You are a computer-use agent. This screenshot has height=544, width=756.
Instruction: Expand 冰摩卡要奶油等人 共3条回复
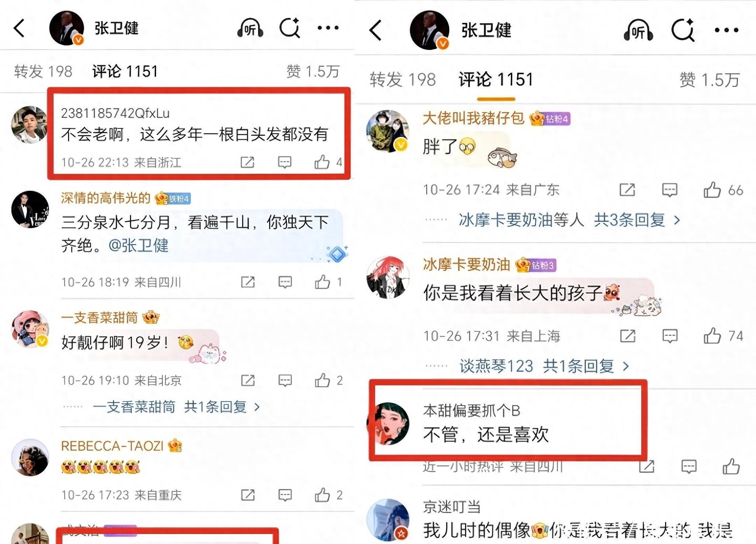tap(569, 220)
